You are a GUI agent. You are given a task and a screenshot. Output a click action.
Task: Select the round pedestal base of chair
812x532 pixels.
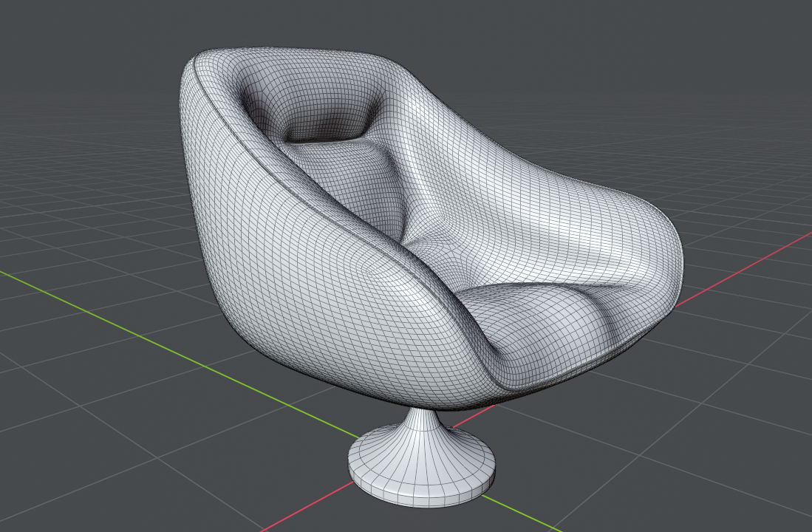pyautogui.click(x=421, y=458)
